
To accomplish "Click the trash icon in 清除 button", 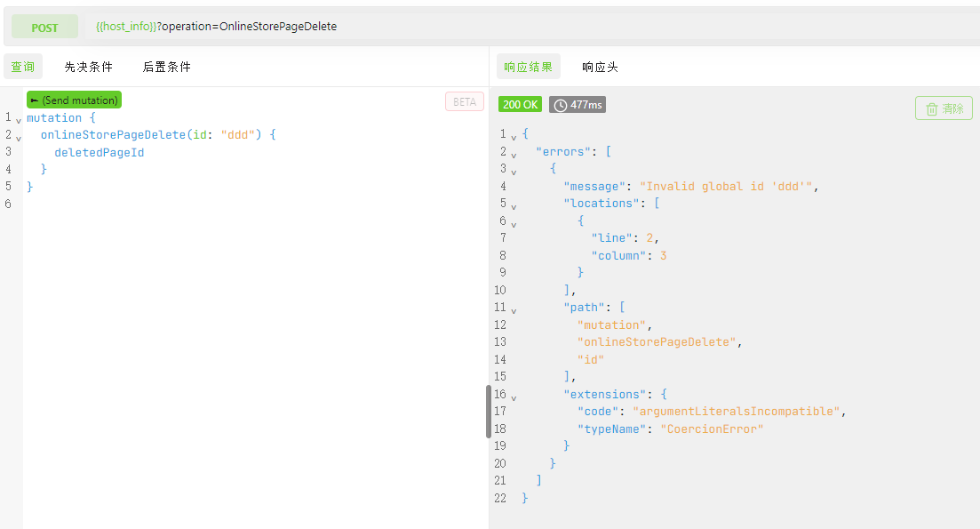I will click(x=932, y=108).
